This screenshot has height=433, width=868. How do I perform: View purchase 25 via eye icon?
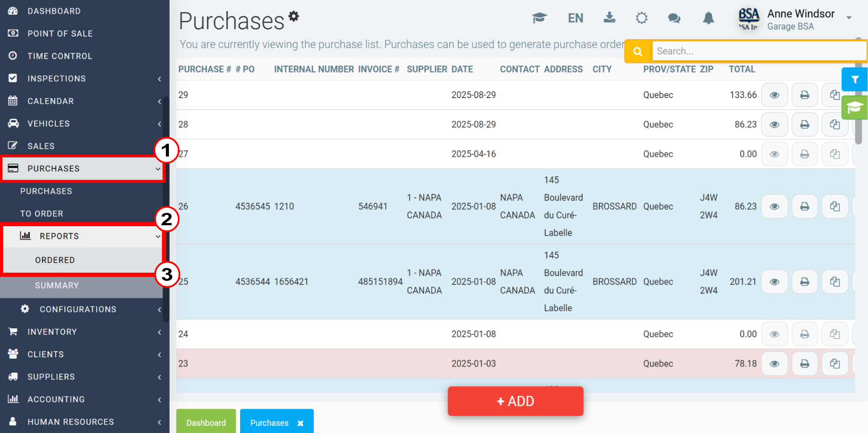[x=774, y=282]
